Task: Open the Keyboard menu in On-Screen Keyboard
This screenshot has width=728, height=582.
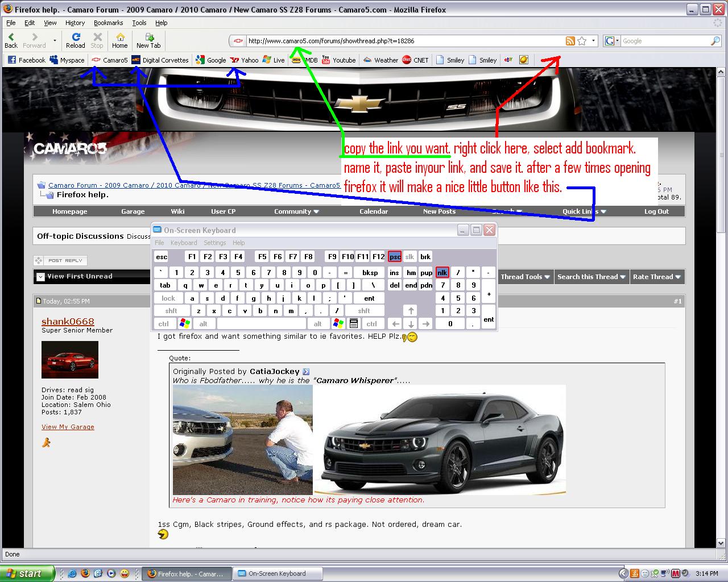Action: pyautogui.click(x=184, y=243)
